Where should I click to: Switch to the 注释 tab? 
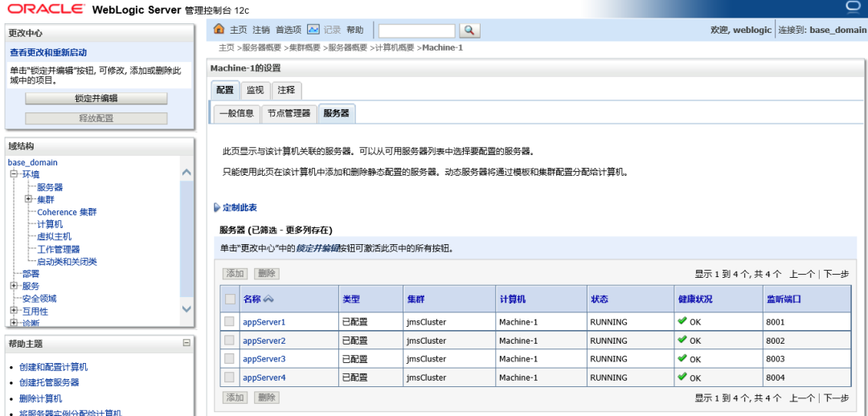pyautogui.click(x=286, y=90)
